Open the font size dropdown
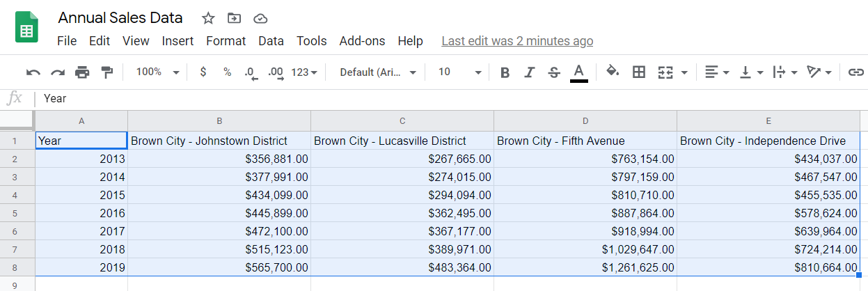Image resolution: width=868 pixels, height=291 pixels. pyautogui.click(x=459, y=72)
